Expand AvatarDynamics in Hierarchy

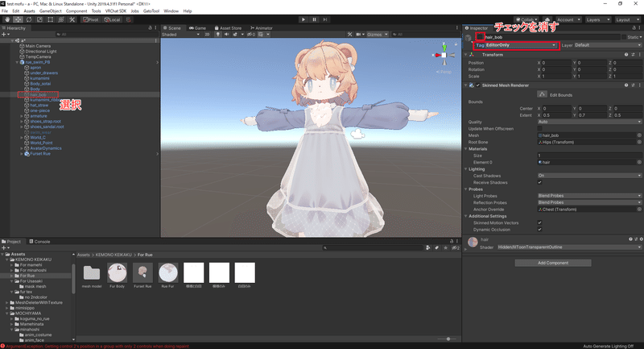pos(22,148)
